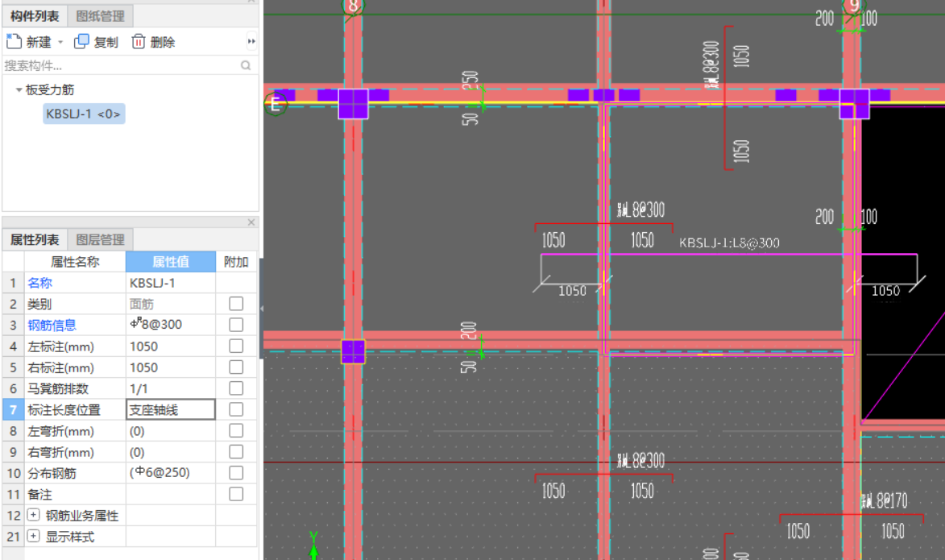Click the 新建 new component icon
This screenshot has width=945, height=560.
point(14,42)
